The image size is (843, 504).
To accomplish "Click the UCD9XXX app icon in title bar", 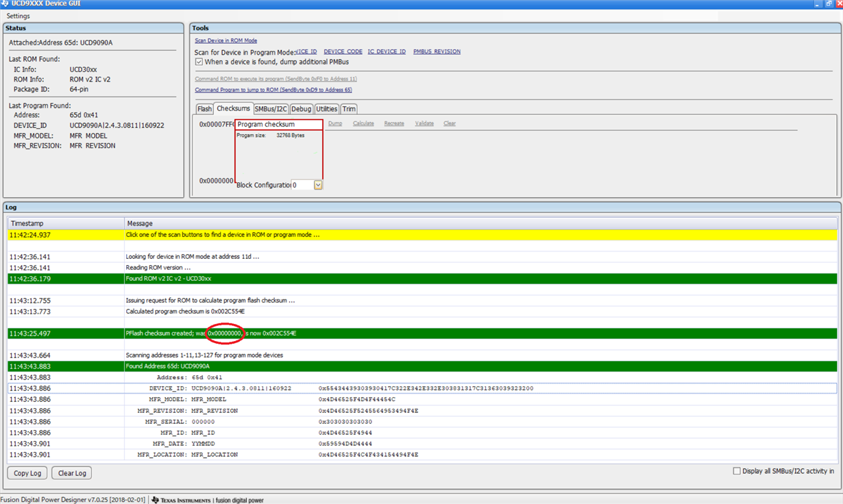I will click(x=5, y=4).
